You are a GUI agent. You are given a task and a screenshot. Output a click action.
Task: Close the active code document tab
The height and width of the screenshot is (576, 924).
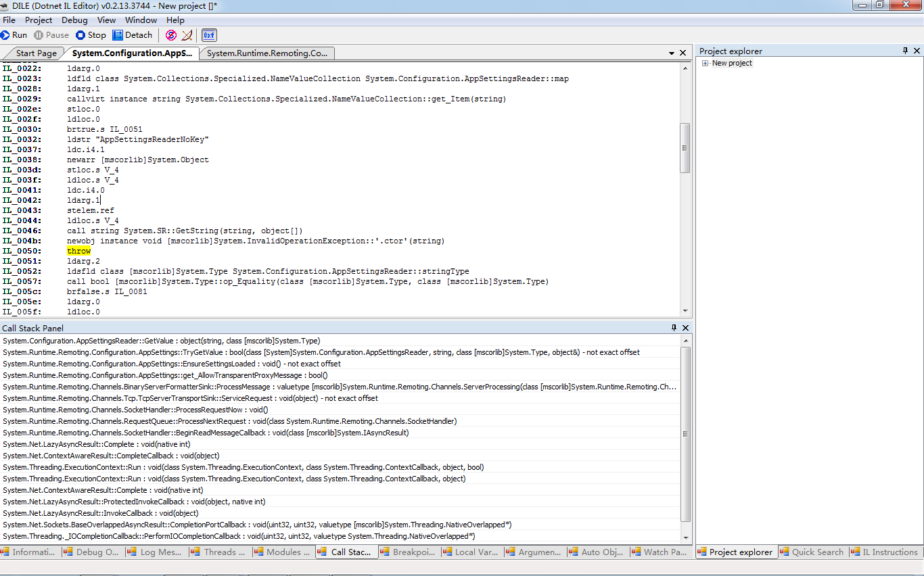(683, 53)
